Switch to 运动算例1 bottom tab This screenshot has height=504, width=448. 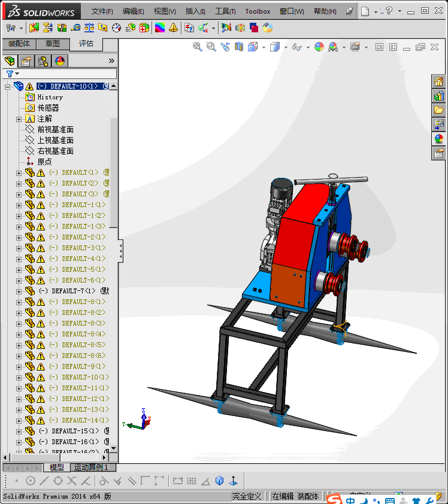(93, 467)
